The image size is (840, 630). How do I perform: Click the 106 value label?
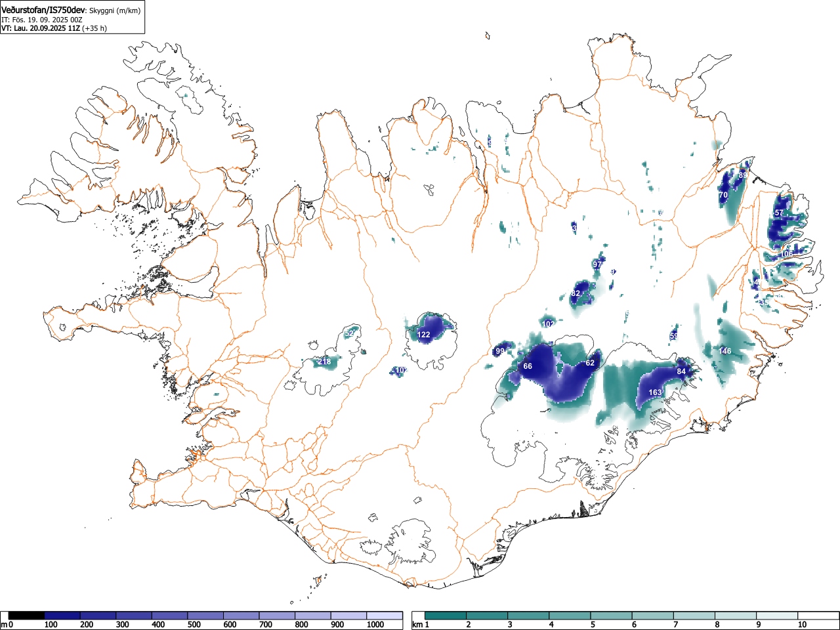[x=786, y=253]
